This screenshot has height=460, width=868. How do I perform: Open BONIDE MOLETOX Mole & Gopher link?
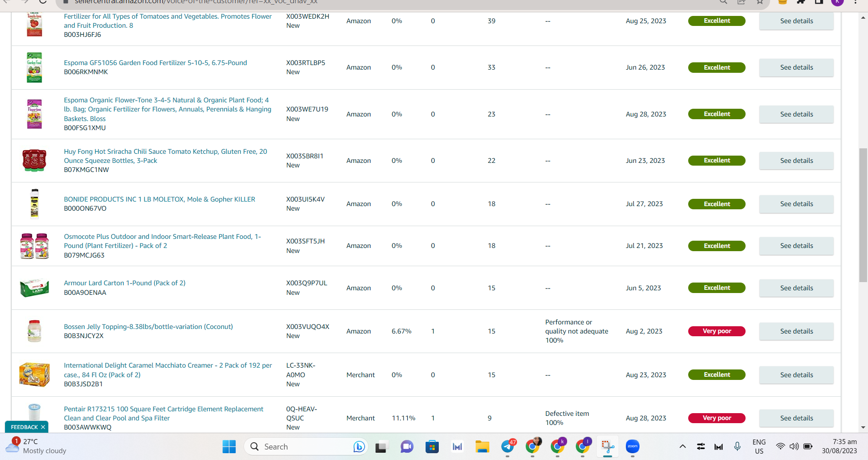pyautogui.click(x=159, y=199)
